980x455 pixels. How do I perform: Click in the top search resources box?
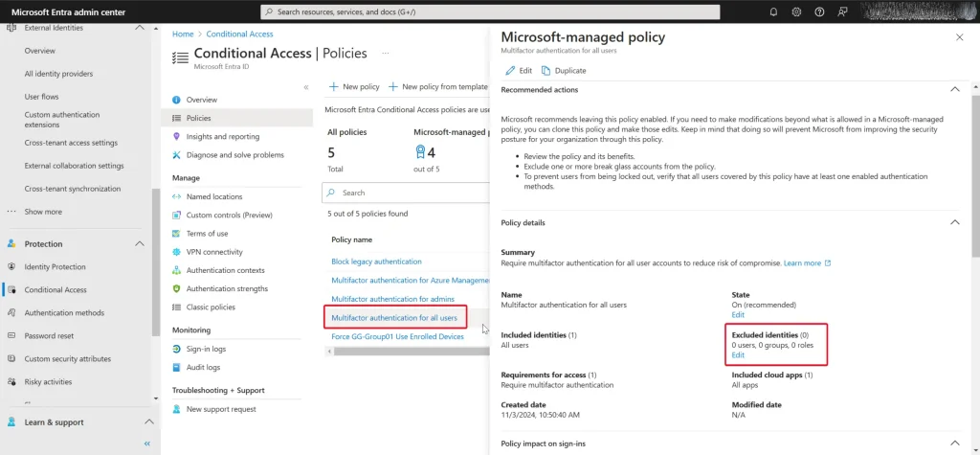[490, 11]
